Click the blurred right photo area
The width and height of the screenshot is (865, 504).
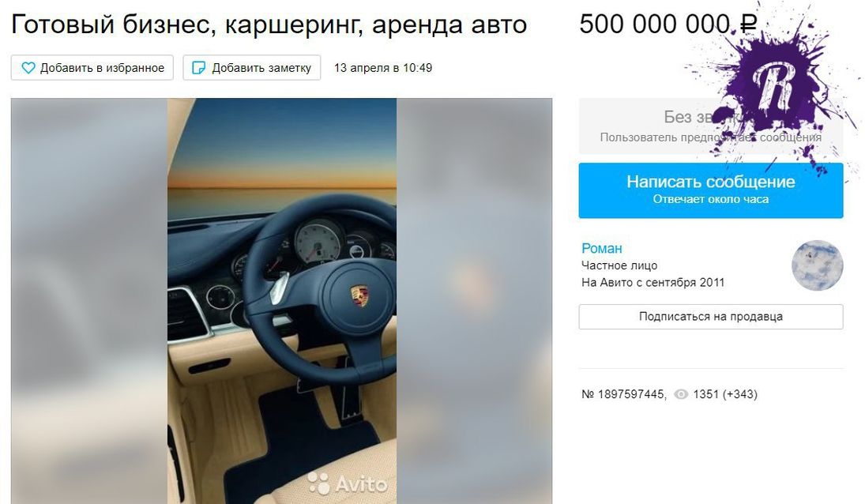coord(475,300)
